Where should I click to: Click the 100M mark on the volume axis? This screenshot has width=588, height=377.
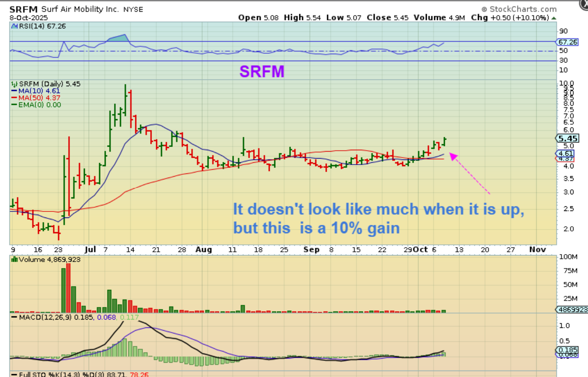(568, 257)
